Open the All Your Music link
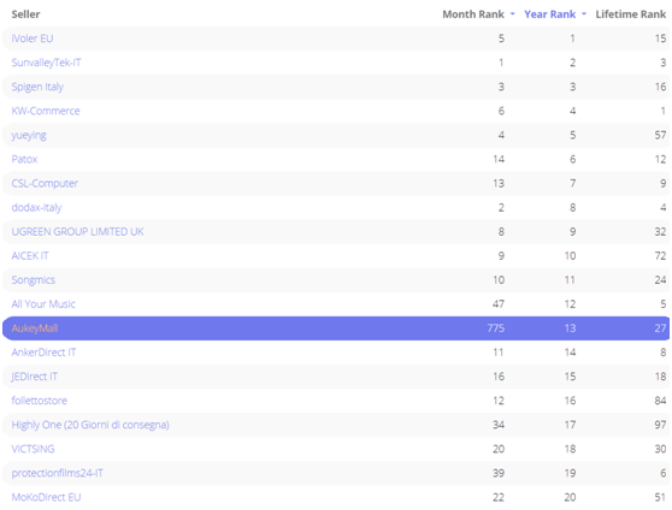Screen dimensions: 672x510 (43, 304)
